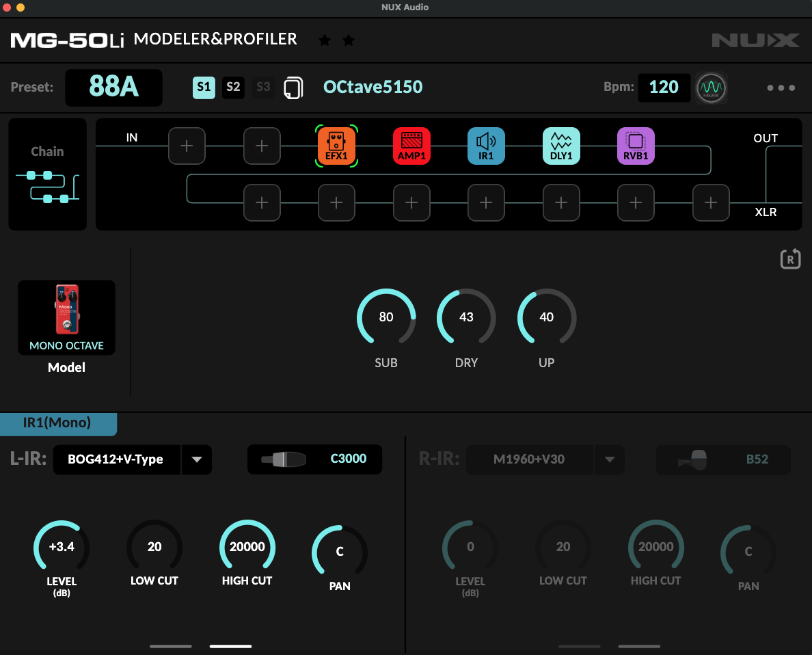812x655 pixels.
Task: Add a block in the empty slot left of EFX1
Action: 262,146
